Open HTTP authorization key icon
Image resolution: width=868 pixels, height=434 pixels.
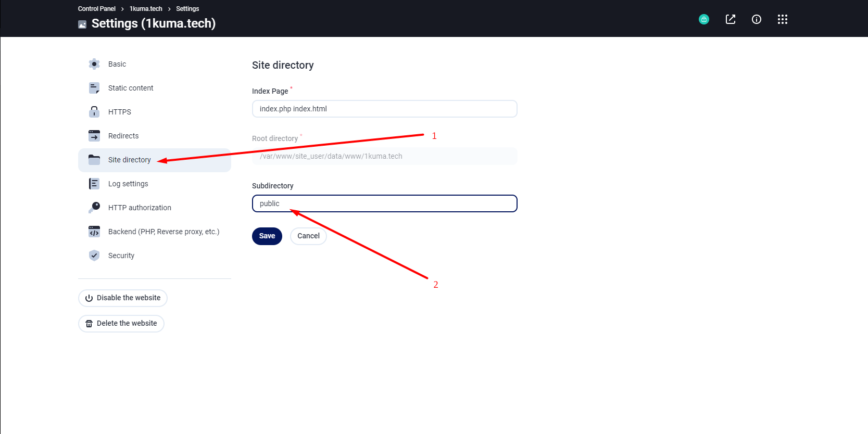tap(94, 208)
